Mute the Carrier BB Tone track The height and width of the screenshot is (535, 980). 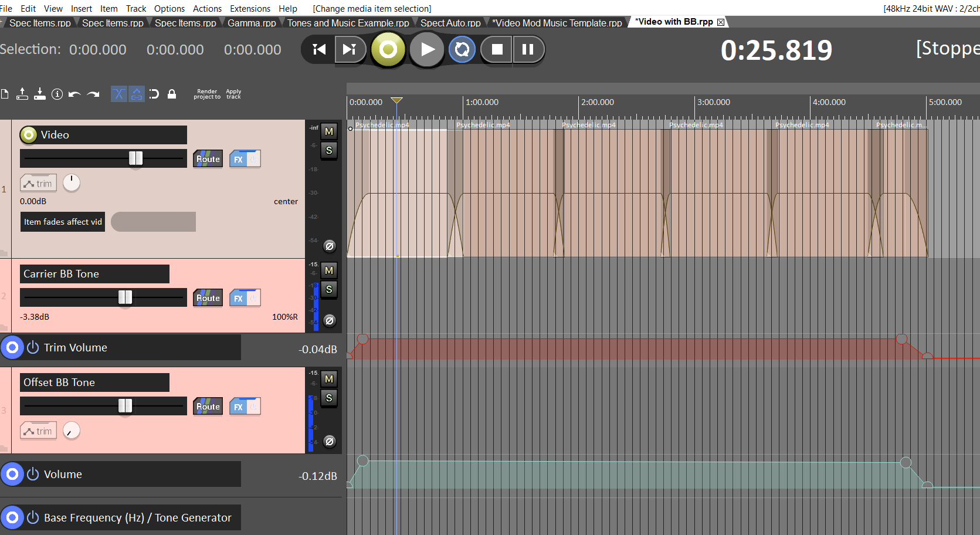click(x=329, y=270)
